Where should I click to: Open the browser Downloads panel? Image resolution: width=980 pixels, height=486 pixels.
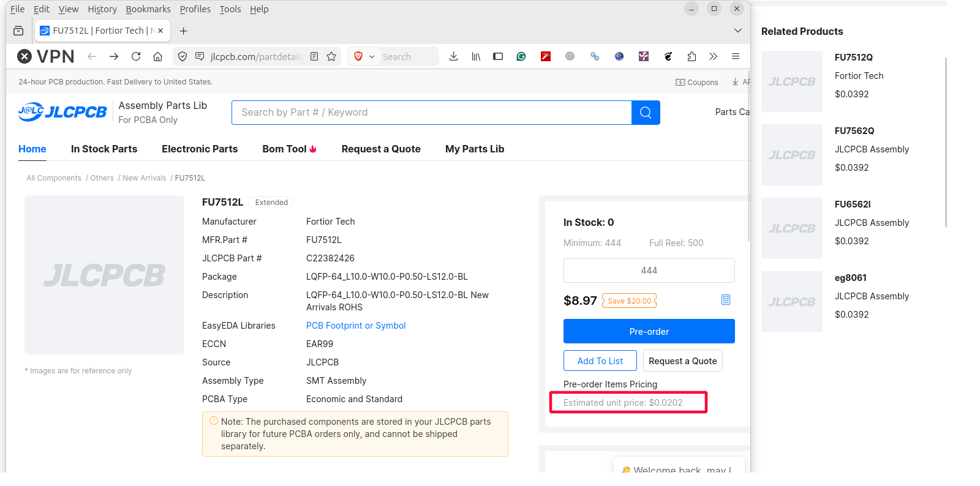[453, 56]
